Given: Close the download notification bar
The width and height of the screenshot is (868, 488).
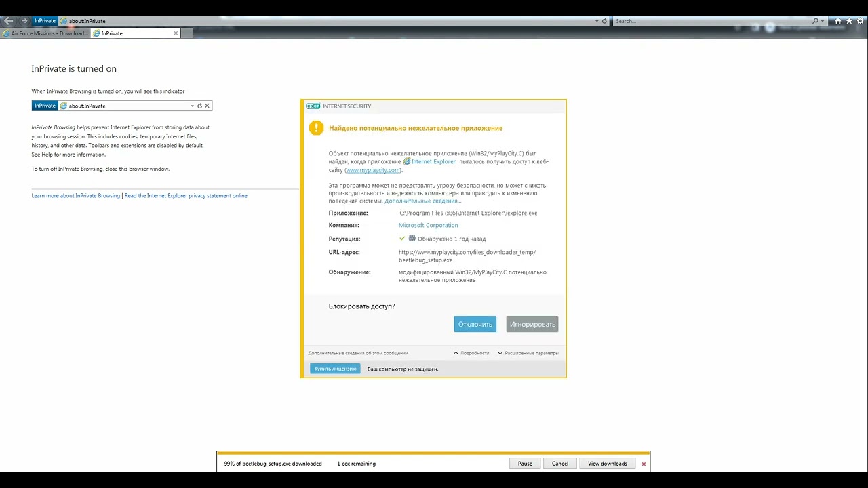Looking at the screenshot, I should (644, 464).
